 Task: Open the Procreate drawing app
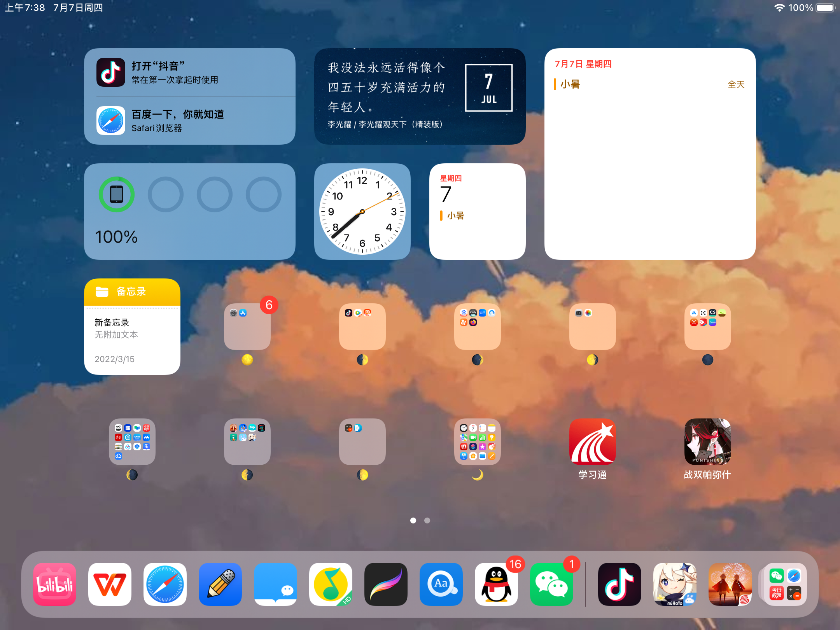[x=386, y=584]
